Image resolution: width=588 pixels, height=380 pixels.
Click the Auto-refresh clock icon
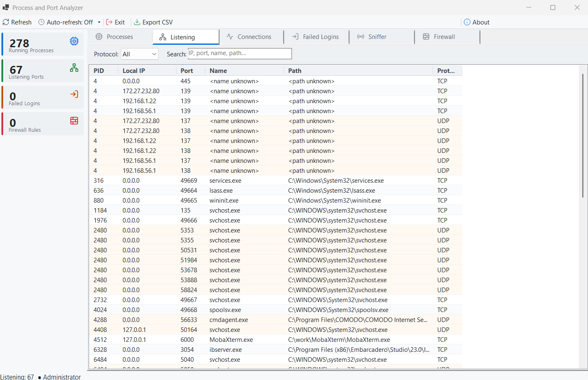(x=41, y=22)
